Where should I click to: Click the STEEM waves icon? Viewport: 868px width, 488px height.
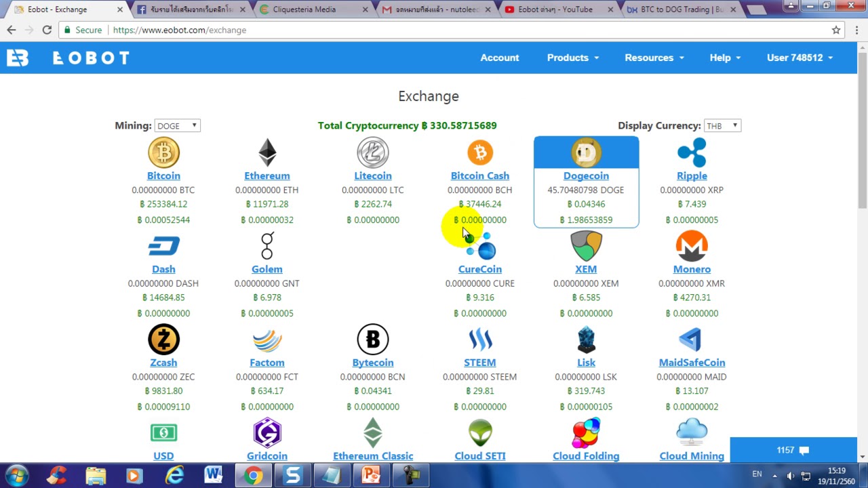point(480,340)
